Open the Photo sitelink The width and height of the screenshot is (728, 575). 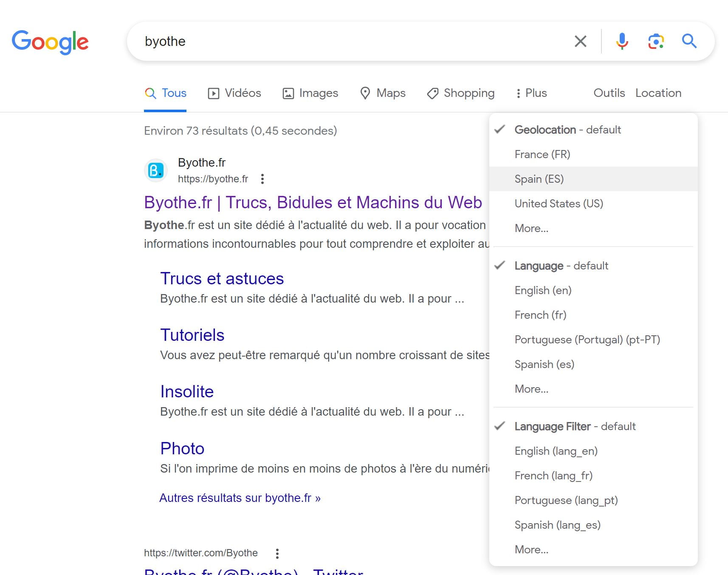[x=182, y=449]
